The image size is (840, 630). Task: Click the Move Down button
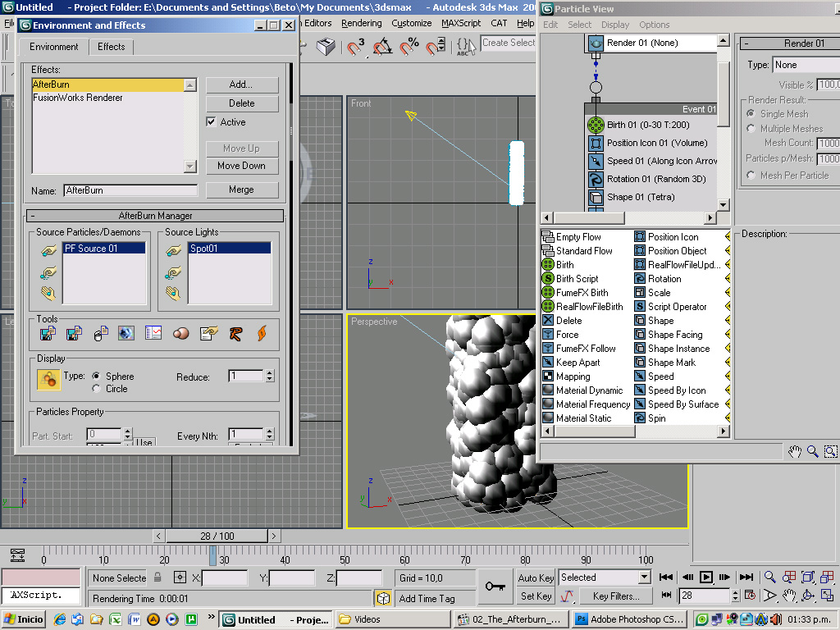tap(242, 166)
